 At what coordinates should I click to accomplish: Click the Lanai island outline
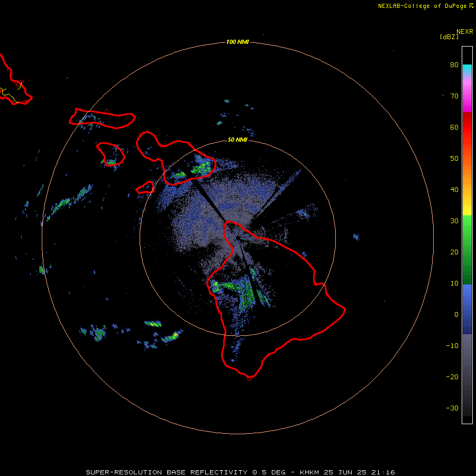pos(111,154)
